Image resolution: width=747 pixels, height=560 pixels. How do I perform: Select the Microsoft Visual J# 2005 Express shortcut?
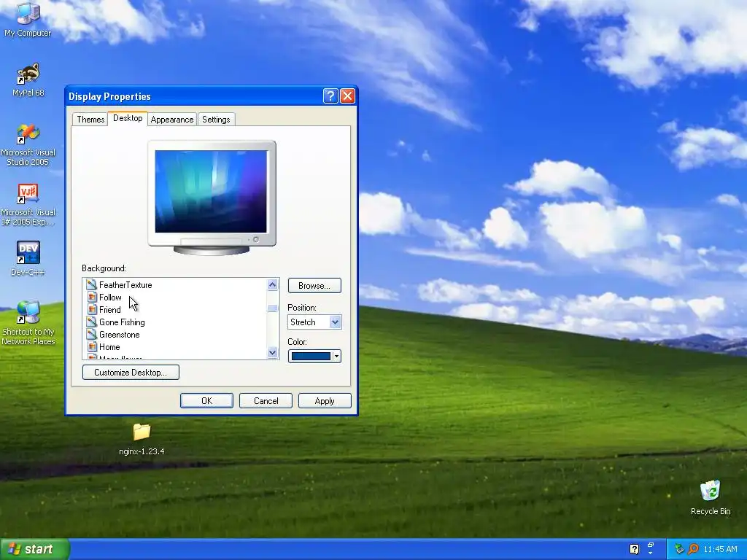[x=28, y=205]
